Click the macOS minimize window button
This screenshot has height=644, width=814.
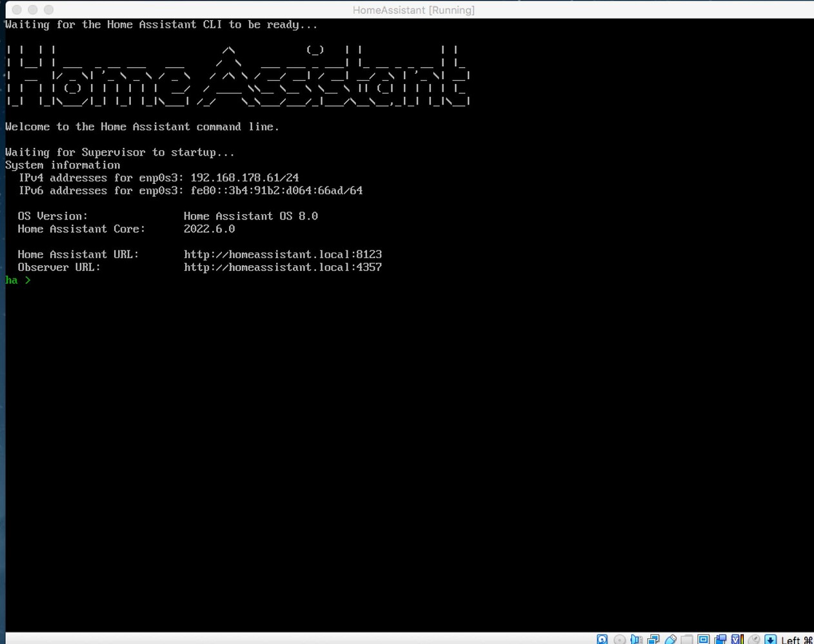(x=30, y=10)
